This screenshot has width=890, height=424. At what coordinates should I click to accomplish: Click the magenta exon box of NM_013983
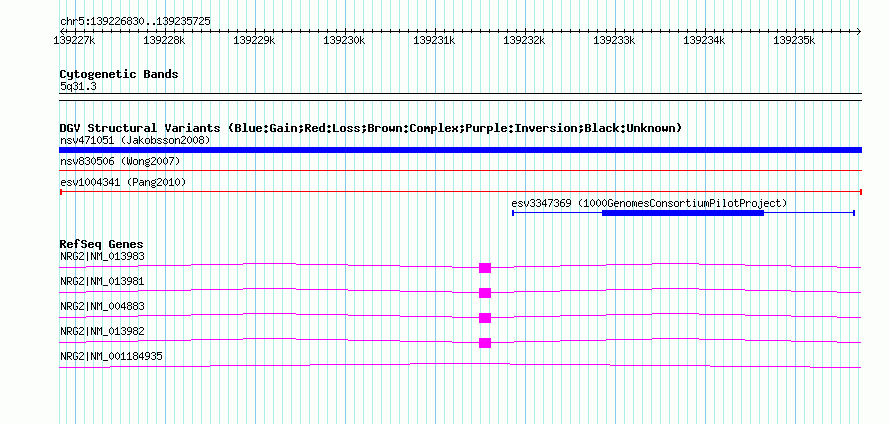pos(485,268)
